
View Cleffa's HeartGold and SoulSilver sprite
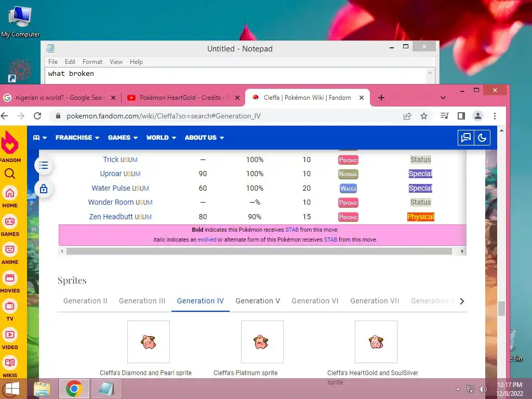tap(376, 342)
